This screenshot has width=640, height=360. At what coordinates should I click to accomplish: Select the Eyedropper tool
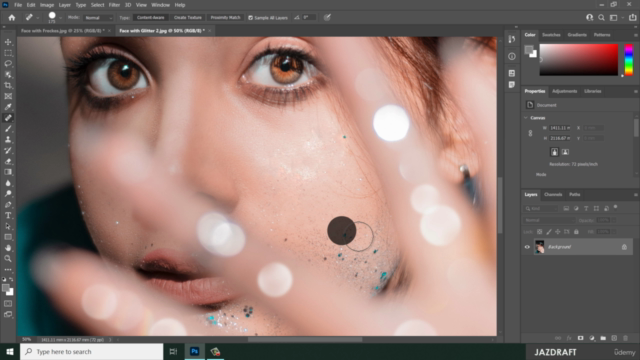pyautogui.click(x=8, y=107)
